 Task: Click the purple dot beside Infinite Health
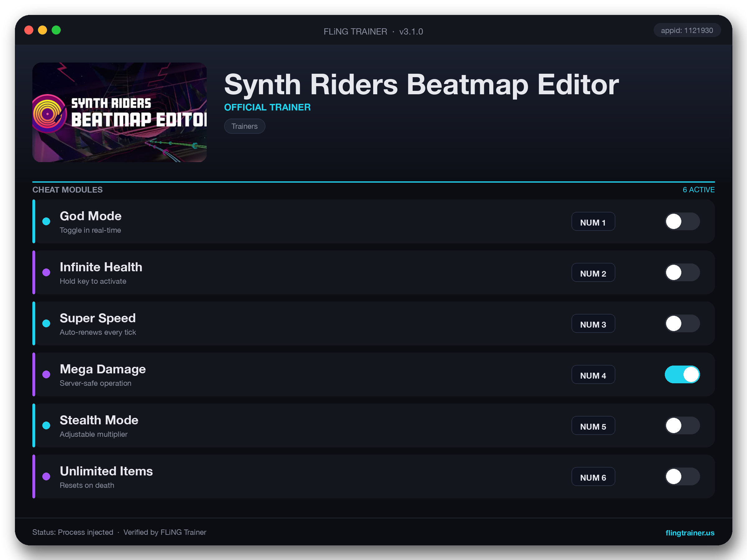point(46,273)
